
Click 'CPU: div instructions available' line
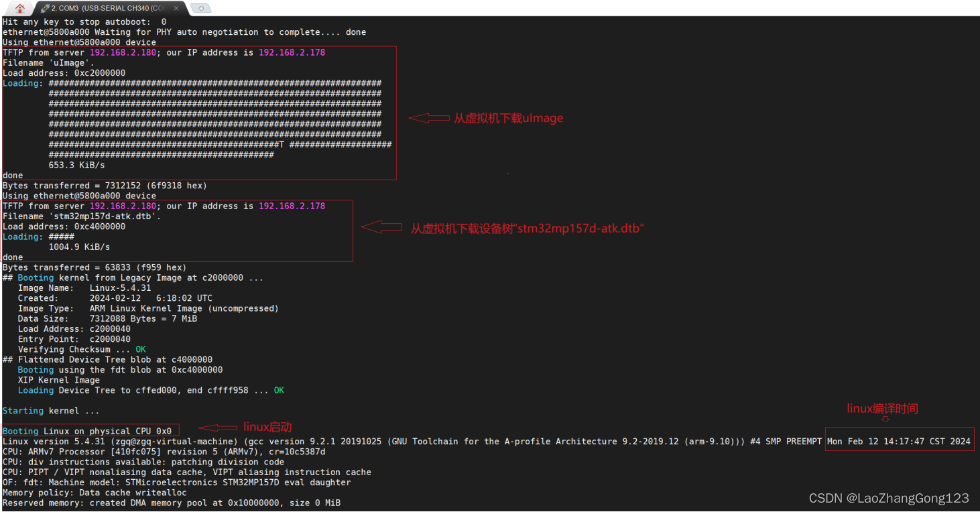pyautogui.click(x=143, y=462)
